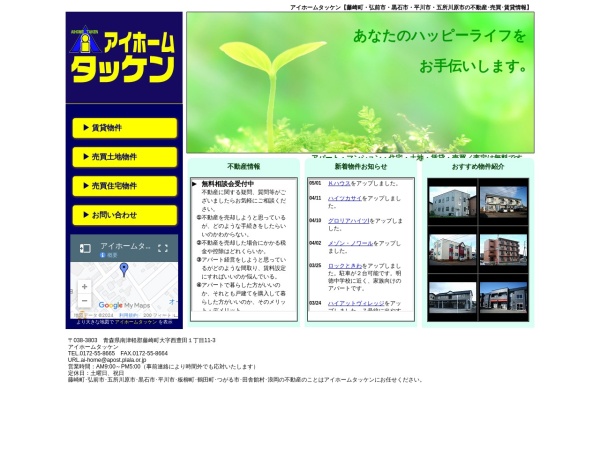The width and height of the screenshot is (600, 450).
Task: Click the 05/01 news date entry
Action: coord(315,183)
